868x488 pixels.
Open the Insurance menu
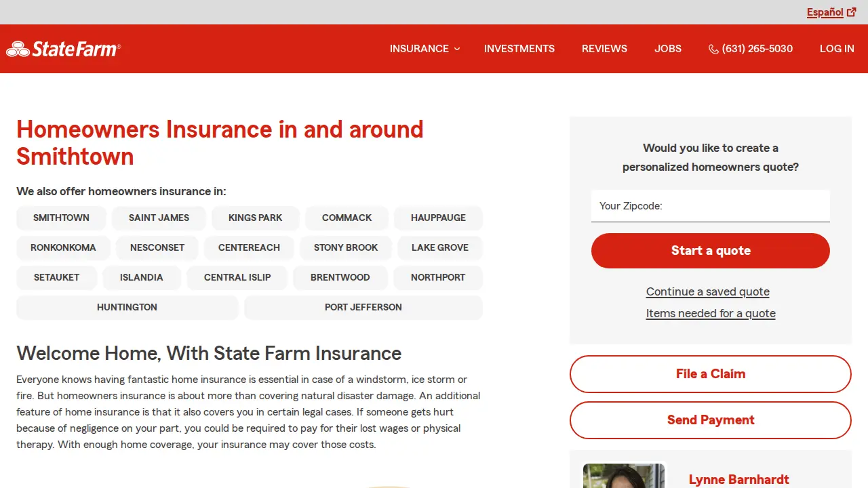(x=425, y=49)
